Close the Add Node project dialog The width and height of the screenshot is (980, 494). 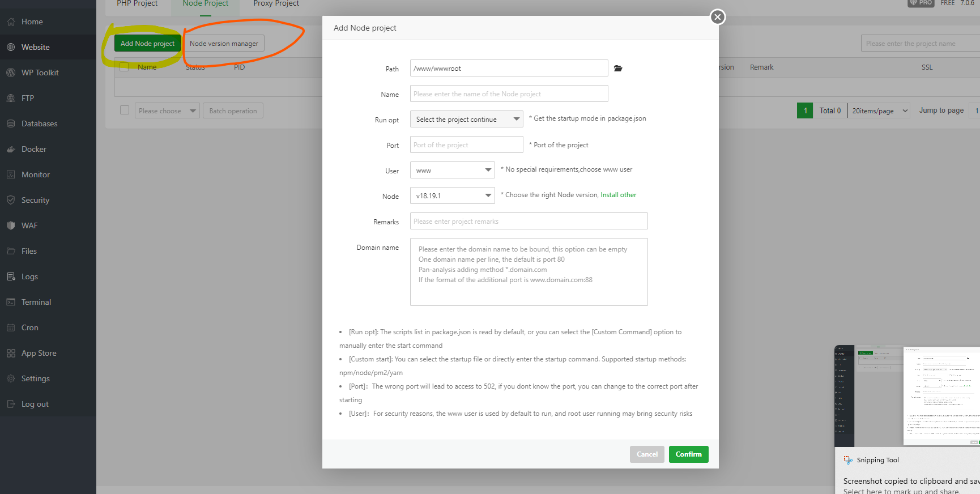point(717,17)
